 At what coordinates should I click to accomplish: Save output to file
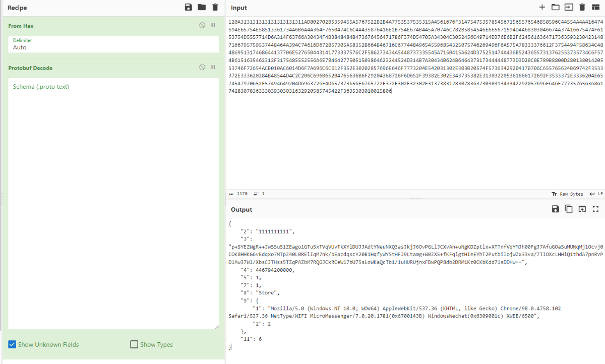(x=555, y=209)
